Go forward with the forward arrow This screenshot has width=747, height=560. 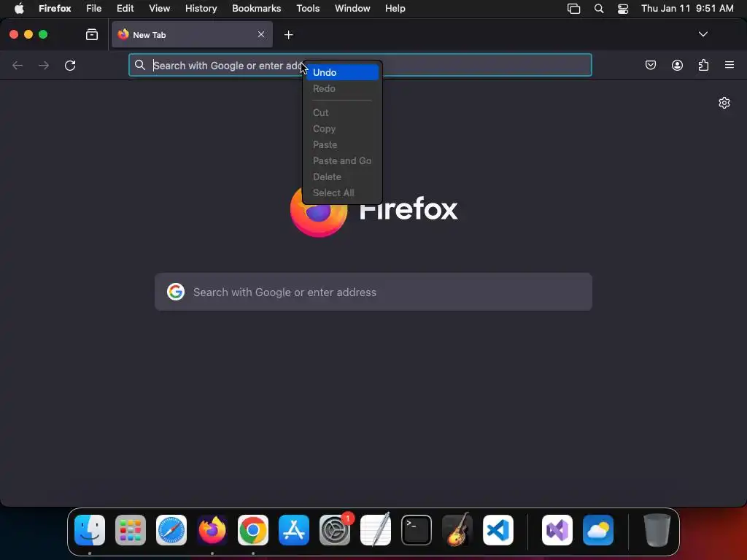pyautogui.click(x=43, y=65)
